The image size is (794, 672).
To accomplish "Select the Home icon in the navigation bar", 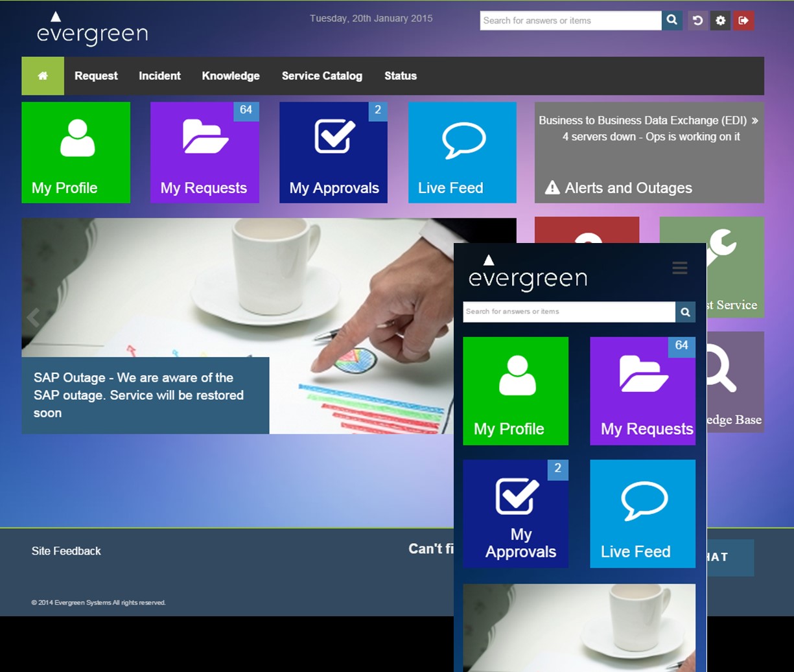I will click(42, 76).
